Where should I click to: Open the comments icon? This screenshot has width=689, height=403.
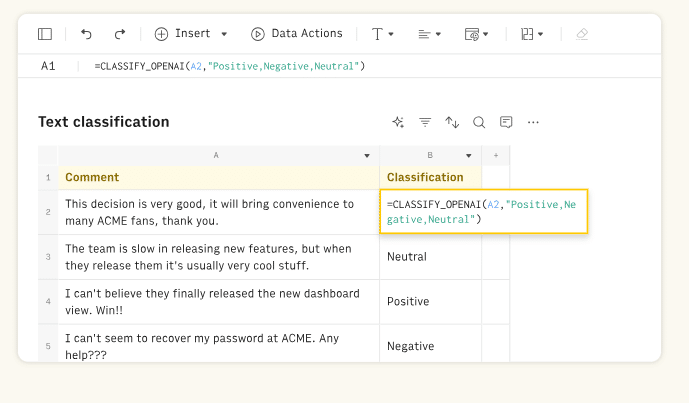point(506,122)
